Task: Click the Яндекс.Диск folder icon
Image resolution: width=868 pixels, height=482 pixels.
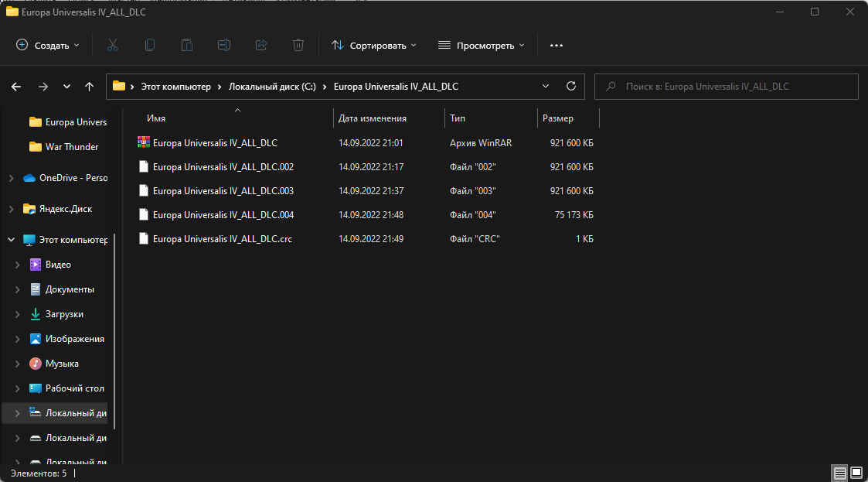Action: 29,209
